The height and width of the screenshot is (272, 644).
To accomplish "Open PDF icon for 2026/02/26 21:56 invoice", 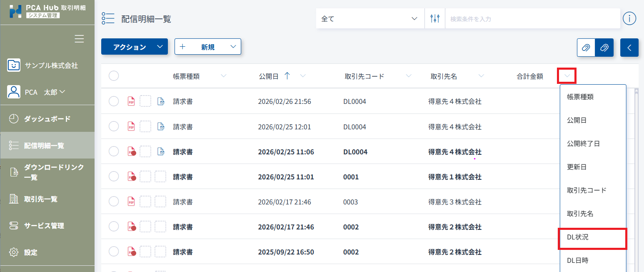I will tap(131, 101).
